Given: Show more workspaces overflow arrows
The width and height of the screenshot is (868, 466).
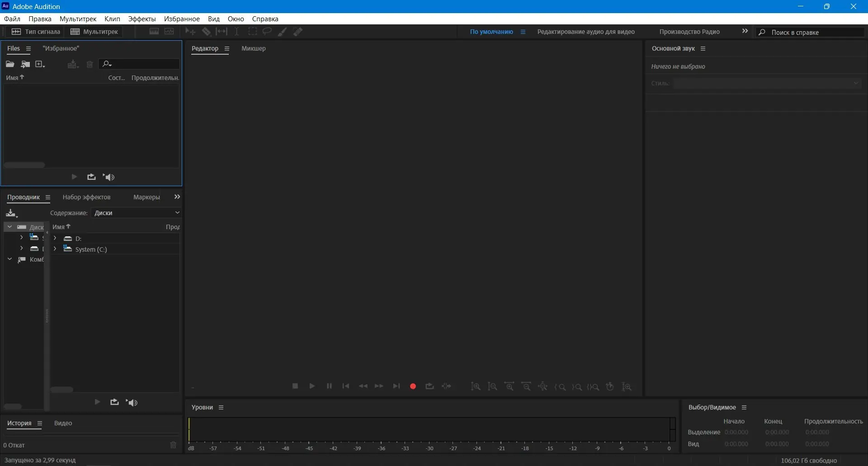Looking at the screenshot, I should [x=745, y=31].
